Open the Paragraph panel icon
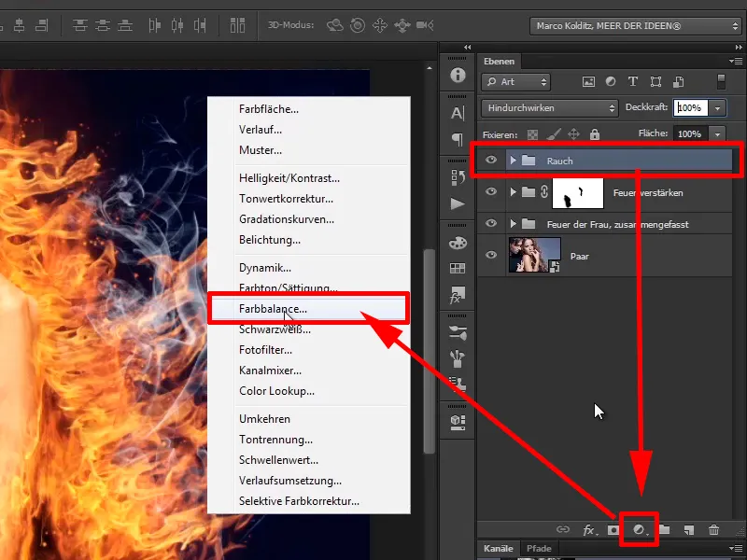This screenshot has height=560, width=747. pyautogui.click(x=458, y=139)
